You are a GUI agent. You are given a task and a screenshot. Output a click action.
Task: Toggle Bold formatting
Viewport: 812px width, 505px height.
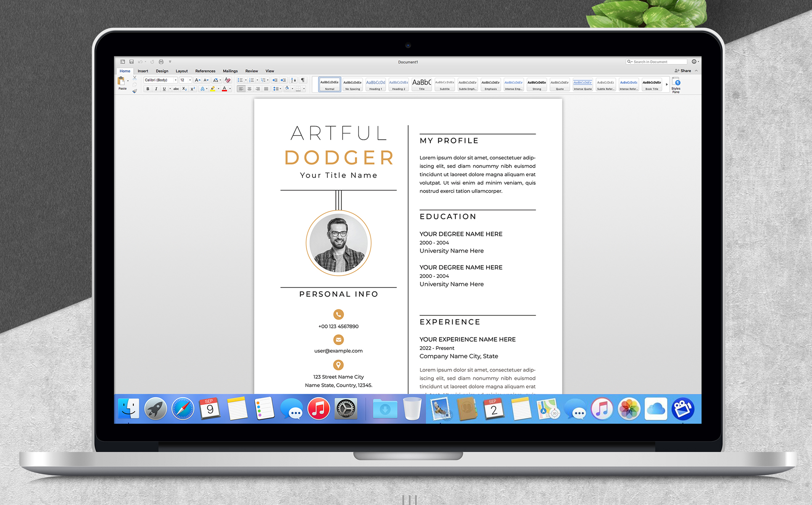(x=148, y=89)
